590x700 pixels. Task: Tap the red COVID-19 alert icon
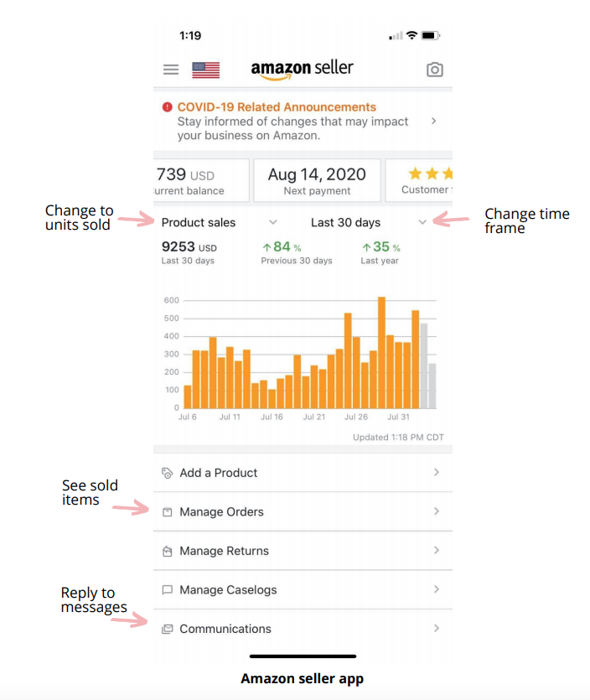pyautogui.click(x=168, y=107)
